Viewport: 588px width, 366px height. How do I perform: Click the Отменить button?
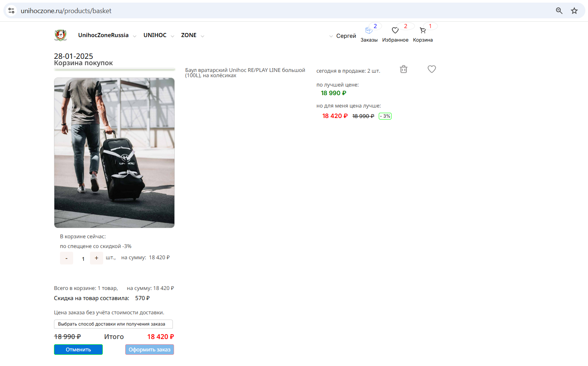pyautogui.click(x=78, y=350)
